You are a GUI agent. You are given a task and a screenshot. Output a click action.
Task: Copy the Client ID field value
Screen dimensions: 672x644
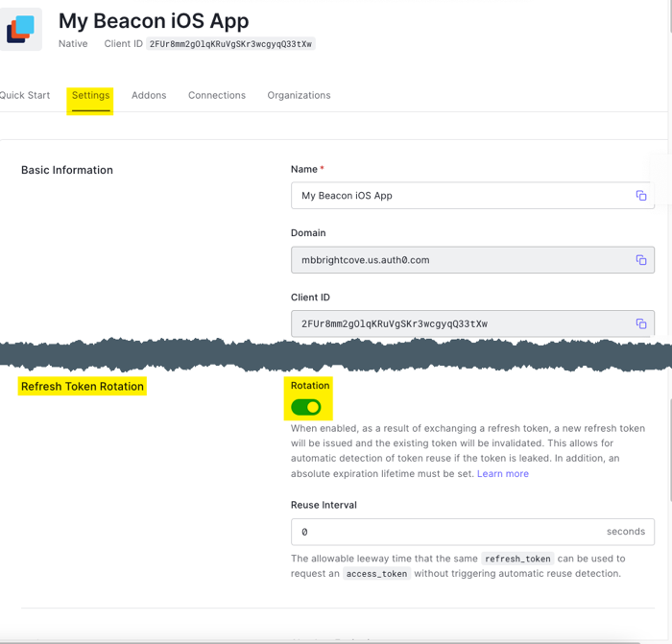point(640,324)
